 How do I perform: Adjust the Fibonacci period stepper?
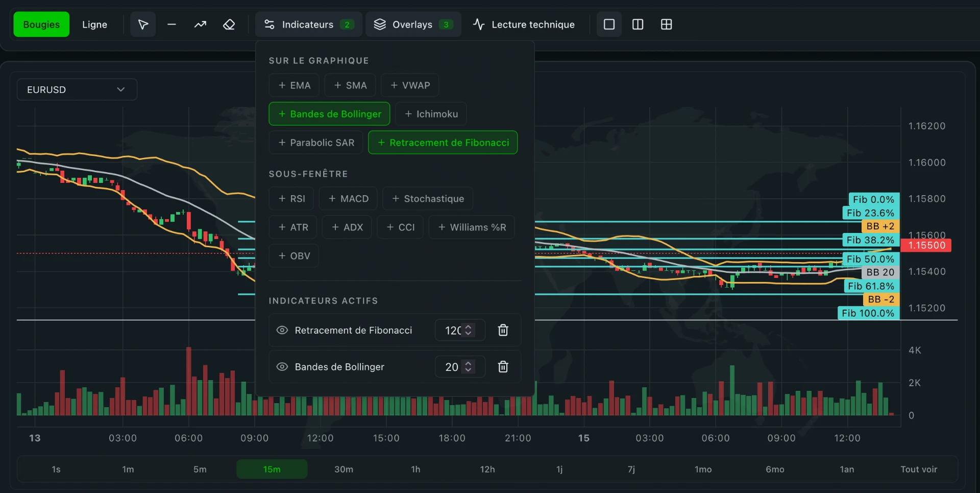pos(469,330)
